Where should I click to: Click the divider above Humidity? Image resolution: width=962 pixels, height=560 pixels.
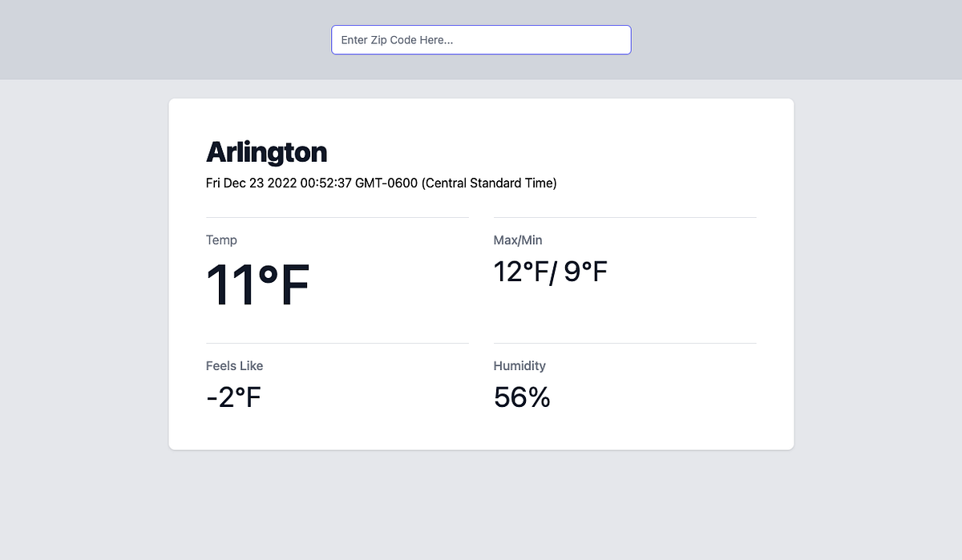pyautogui.click(x=624, y=343)
